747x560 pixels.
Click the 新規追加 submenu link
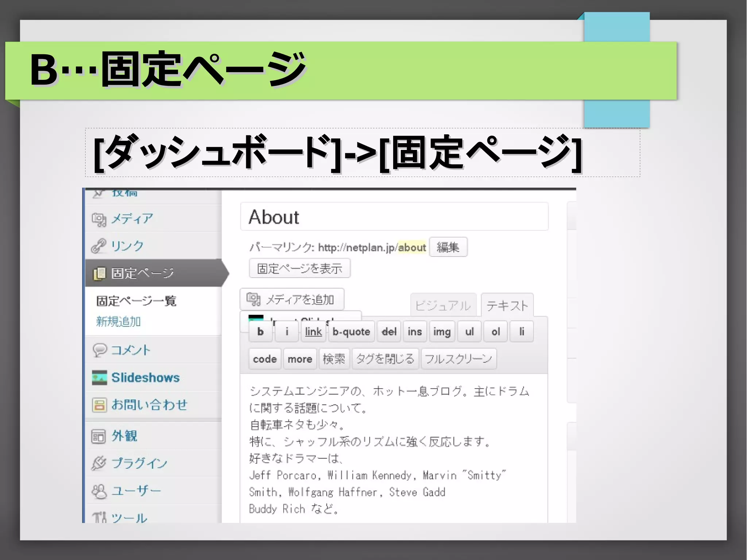coord(118,321)
